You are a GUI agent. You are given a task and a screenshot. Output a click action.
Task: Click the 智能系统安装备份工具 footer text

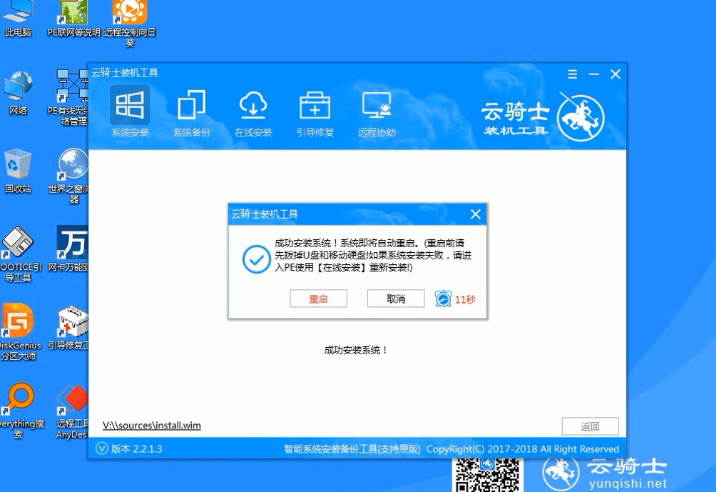(352, 449)
